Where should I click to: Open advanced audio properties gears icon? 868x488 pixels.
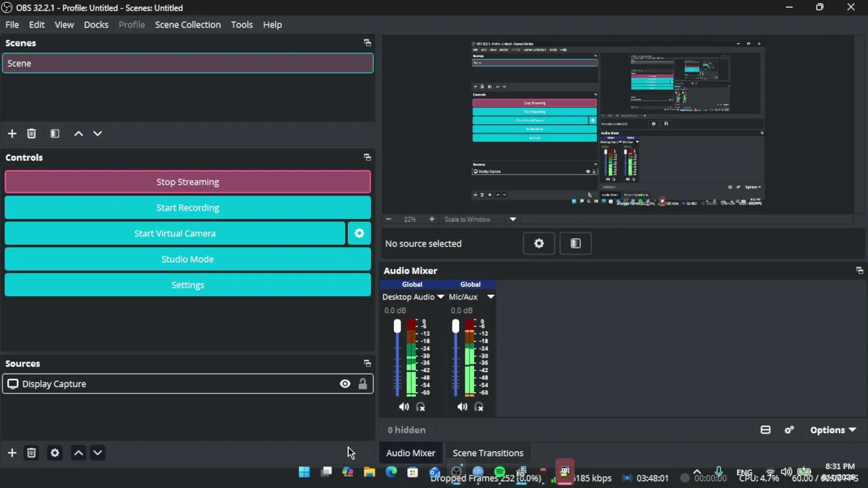coord(789,430)
